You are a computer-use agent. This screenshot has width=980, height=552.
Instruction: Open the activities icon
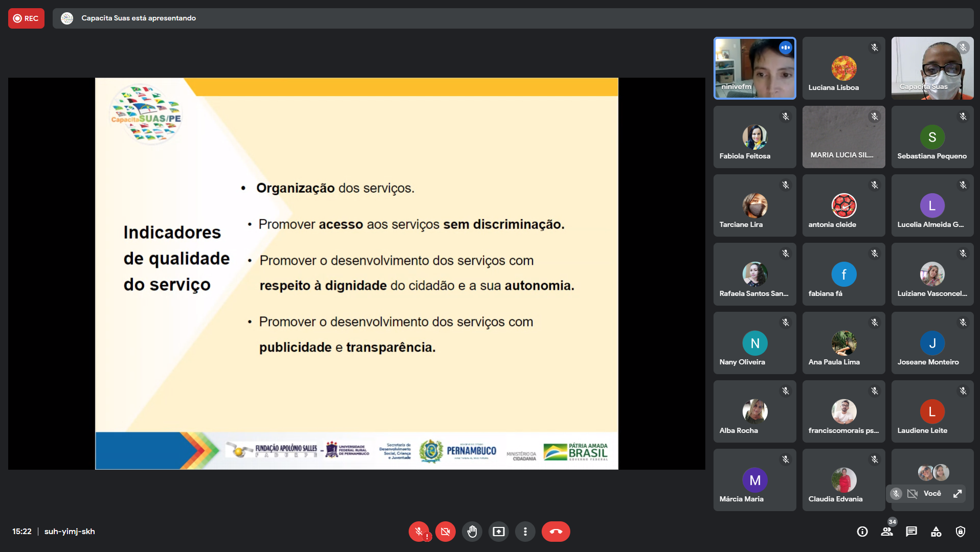[936, 532]
